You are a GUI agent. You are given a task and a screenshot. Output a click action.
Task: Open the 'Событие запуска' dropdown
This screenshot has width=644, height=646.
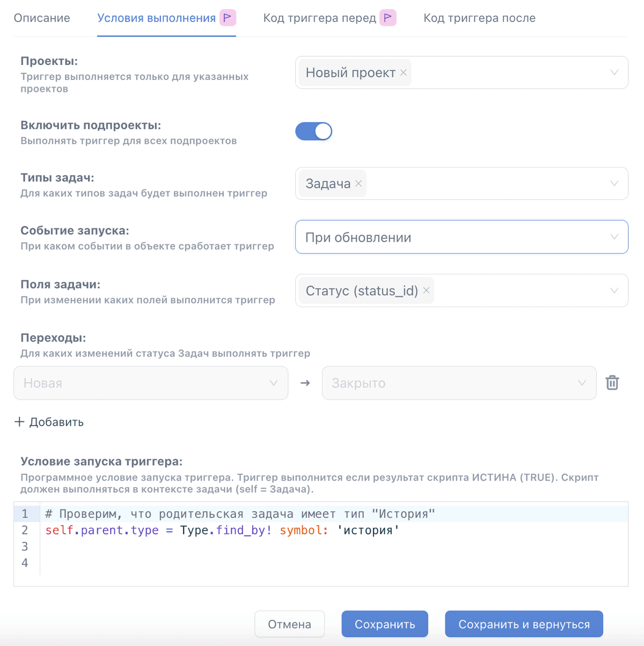coord(462,237)
